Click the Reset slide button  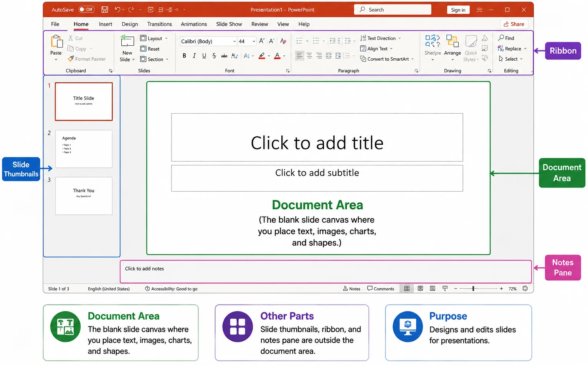click(150, 49)
